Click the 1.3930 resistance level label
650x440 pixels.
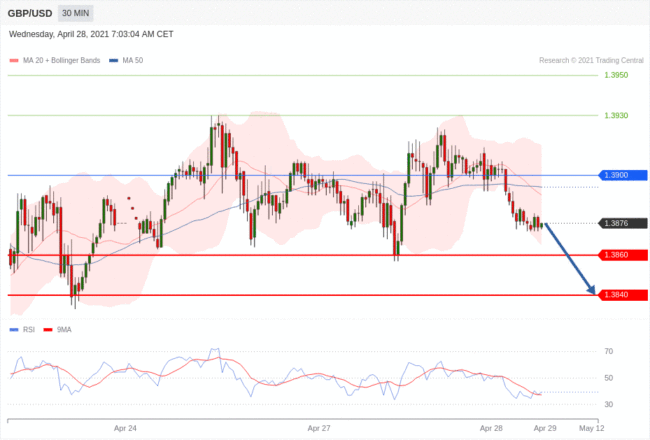click(616, 115)
